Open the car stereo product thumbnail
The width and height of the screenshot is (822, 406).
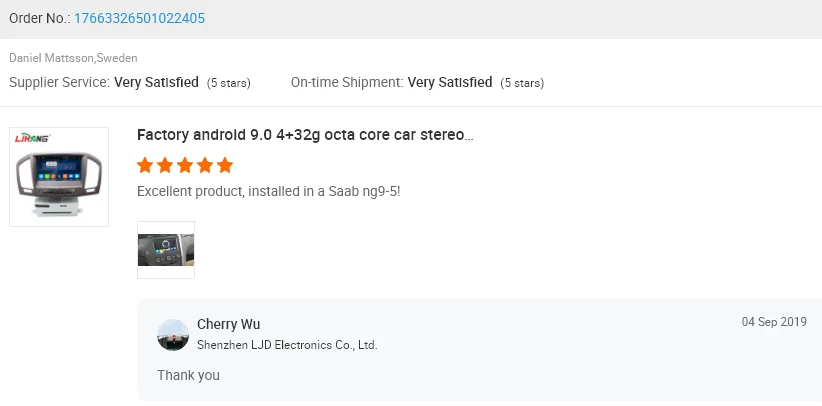tap(59, 176)
